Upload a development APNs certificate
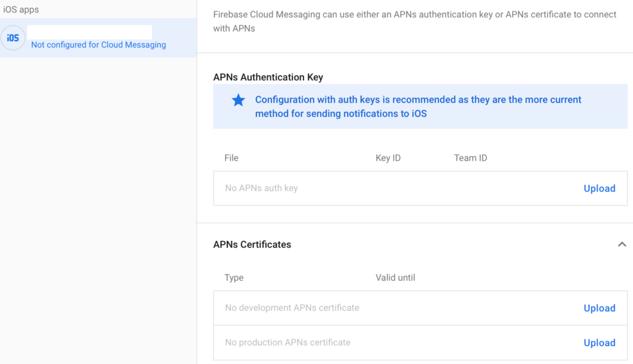633x364 pixels. 599,308
